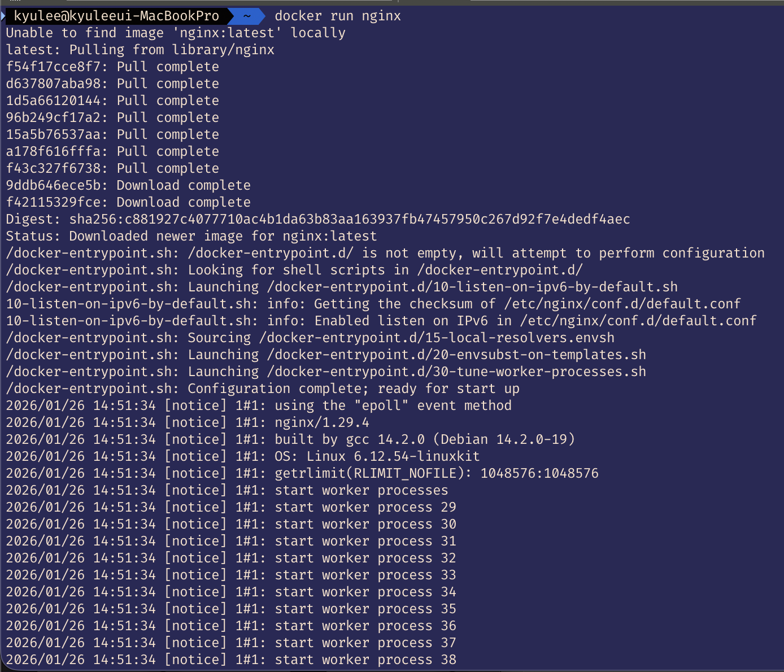Viewport: 784px width, 672px height.
Task: Select the OS: Linux 6.12.54-linuxkit line
Action: (x=242, y=456)
